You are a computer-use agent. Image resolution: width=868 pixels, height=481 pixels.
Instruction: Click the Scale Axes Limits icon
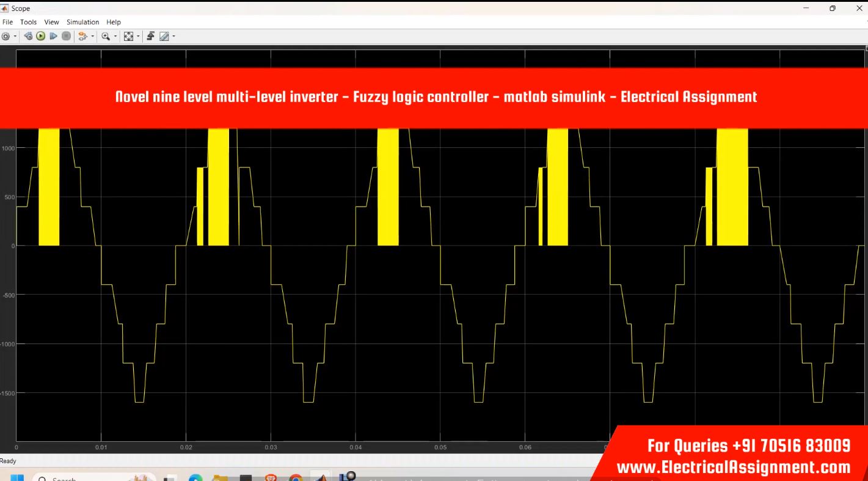point(129,36)
